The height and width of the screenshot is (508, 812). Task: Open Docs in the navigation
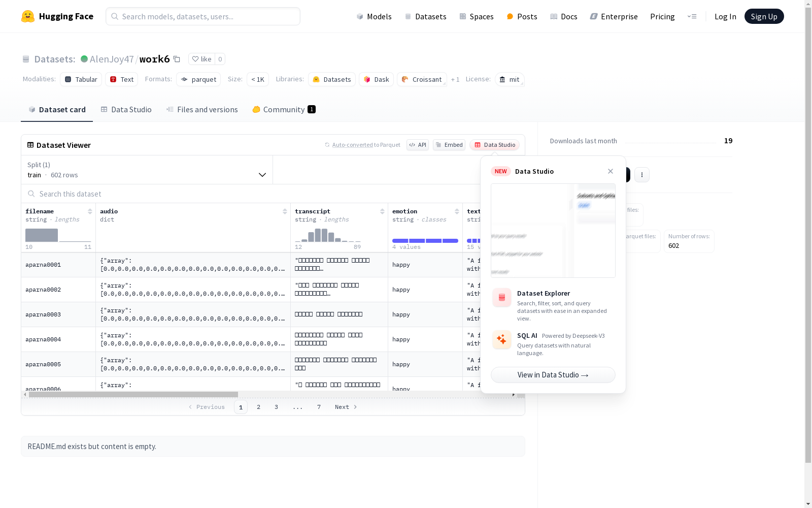tap(564, 16)
